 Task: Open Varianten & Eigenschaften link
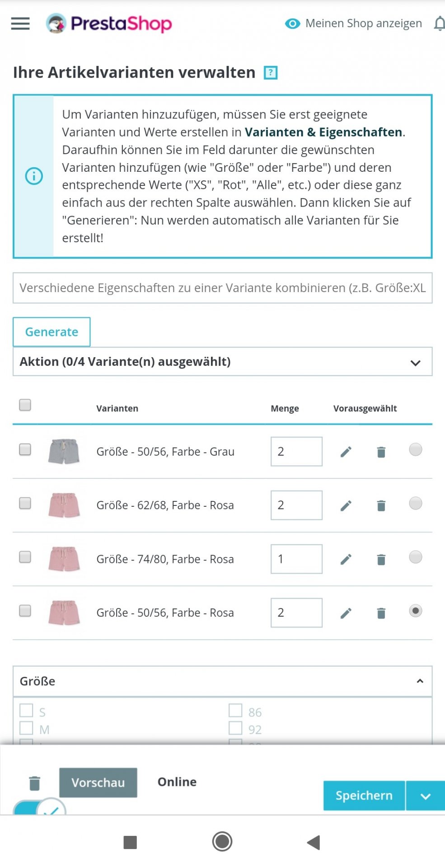point(323,132)
